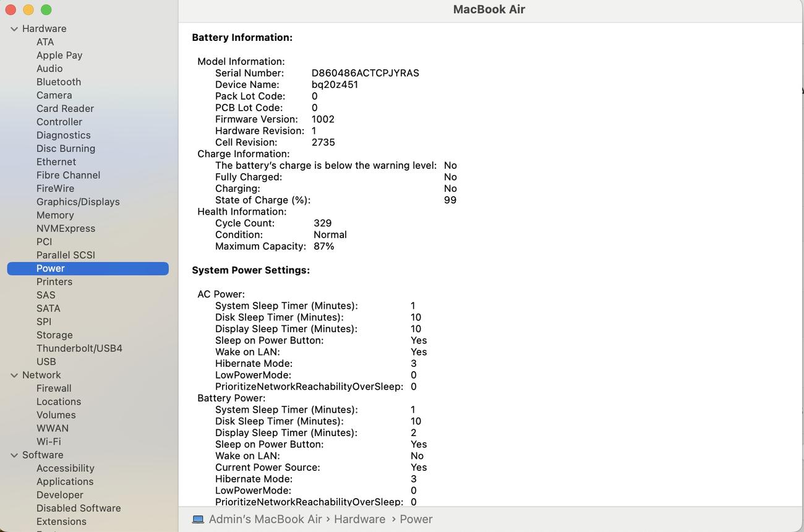Select Volumes under Network
The height and width of the screenshot is (532, 804).
pos(56,415)
